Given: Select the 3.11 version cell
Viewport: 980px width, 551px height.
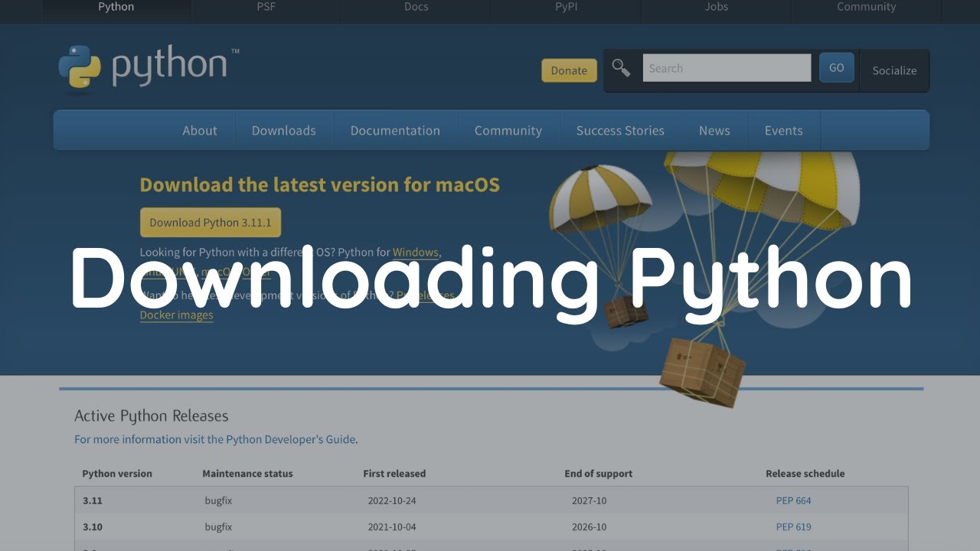Looking at the screenshot, I should (x=93, y=500).
